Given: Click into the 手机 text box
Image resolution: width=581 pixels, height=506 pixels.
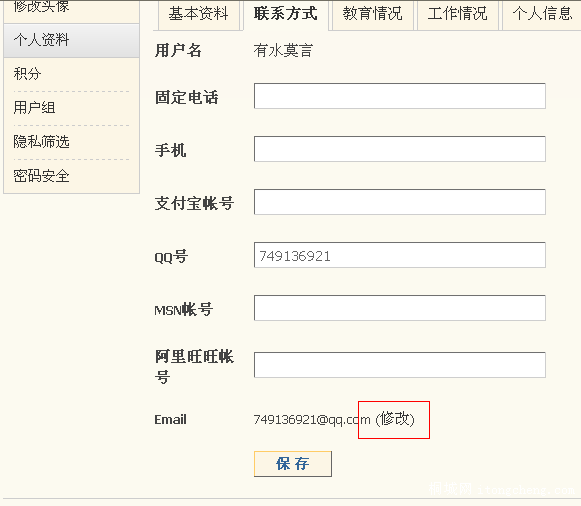Looking at the screenshot, I should click(x=400, y=149).
